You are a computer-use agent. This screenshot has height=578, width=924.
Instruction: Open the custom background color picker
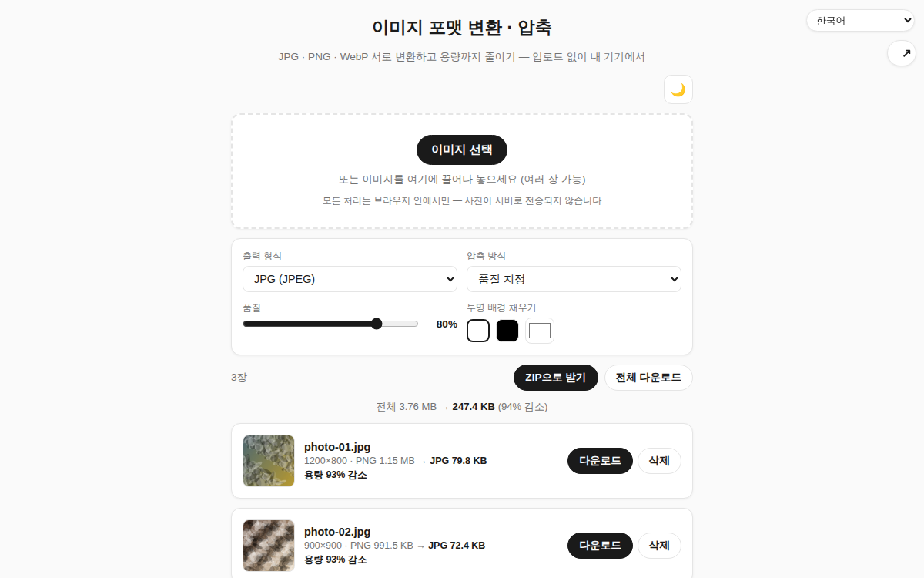pos(540,331)
